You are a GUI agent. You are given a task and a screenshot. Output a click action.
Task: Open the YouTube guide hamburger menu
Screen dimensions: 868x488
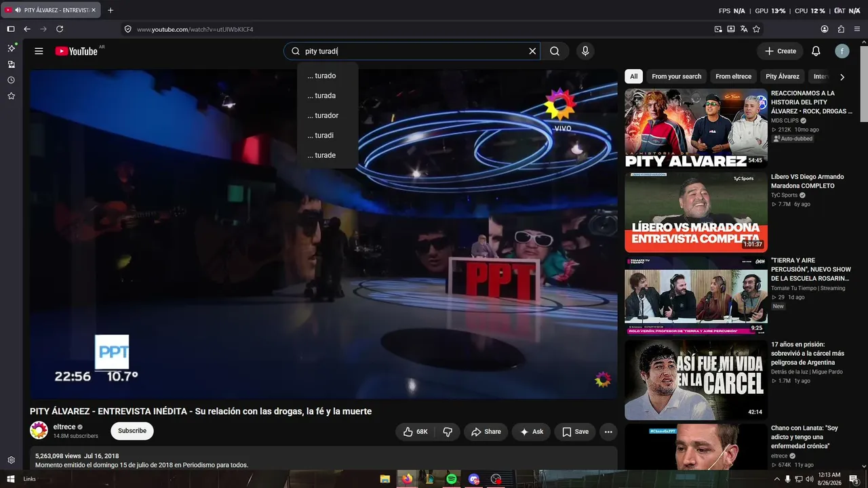[x=39, y=51]
